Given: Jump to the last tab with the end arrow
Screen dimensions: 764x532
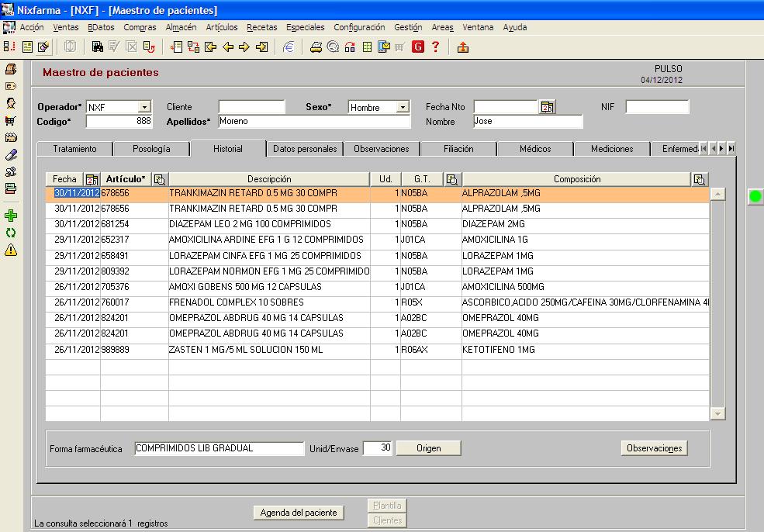Looking at the screenshot, I should 731,149.
